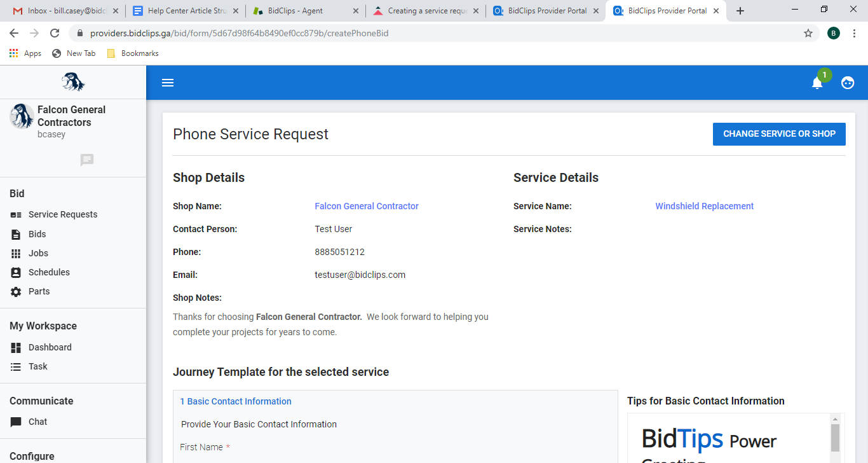Open Bids in sidebar

click(x=37, y=234)
